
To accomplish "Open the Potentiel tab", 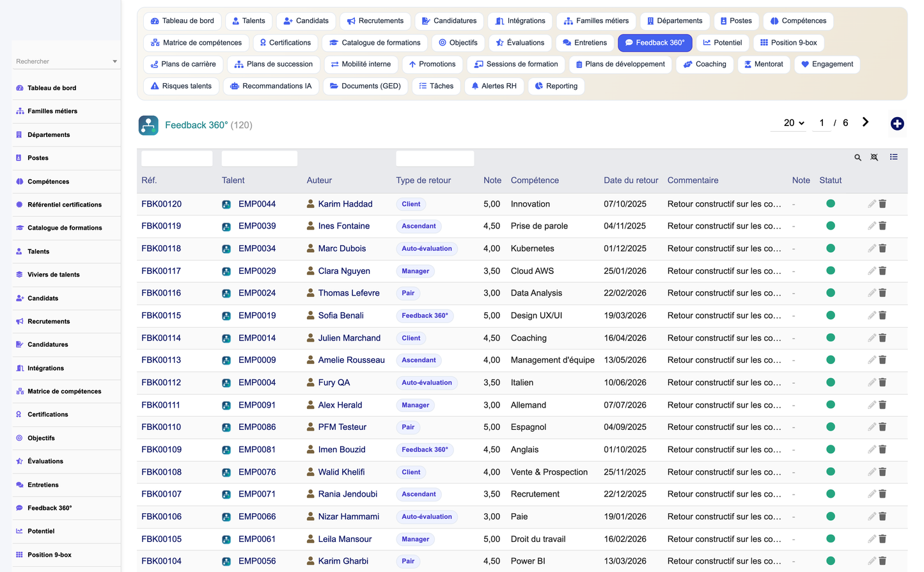I will click(x=722, y=43).
